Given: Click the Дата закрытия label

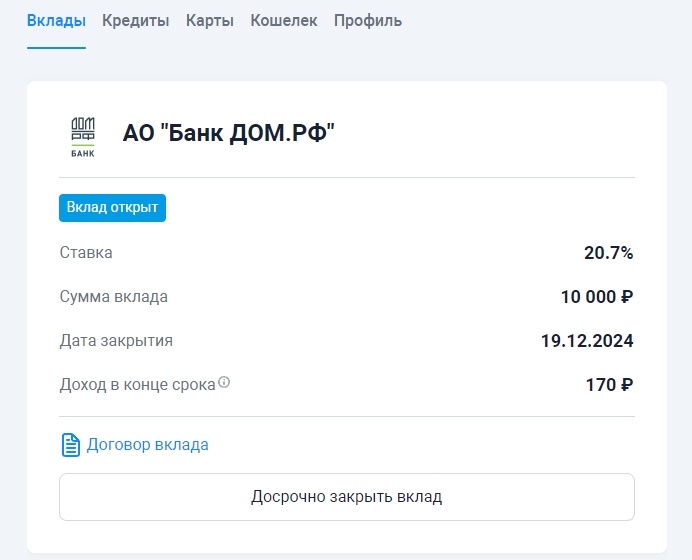Looking at the screenshot, I should coord(116,341).
